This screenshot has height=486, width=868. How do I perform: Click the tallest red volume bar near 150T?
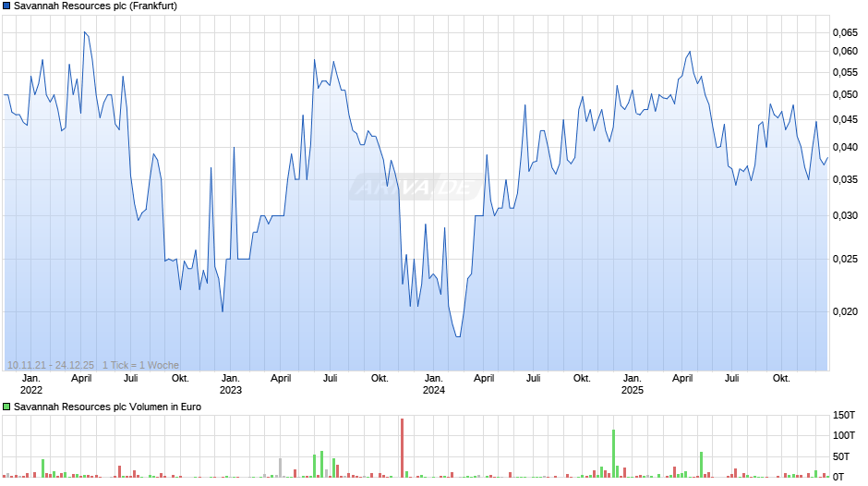click(403, 448)
